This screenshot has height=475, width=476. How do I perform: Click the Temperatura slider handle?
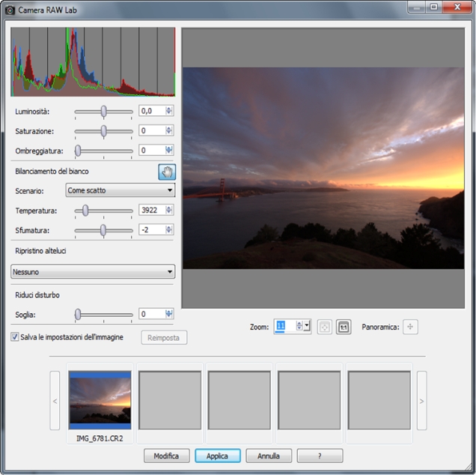[x=85, y=211]
